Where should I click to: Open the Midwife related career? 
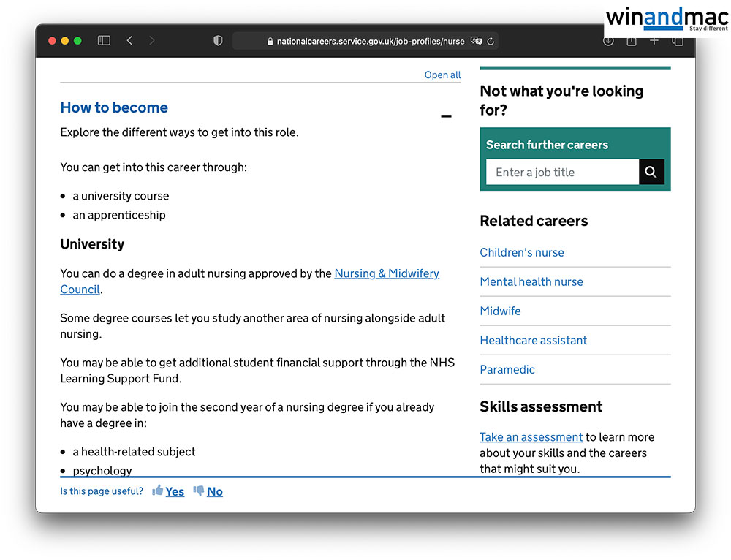coord(500,311)
